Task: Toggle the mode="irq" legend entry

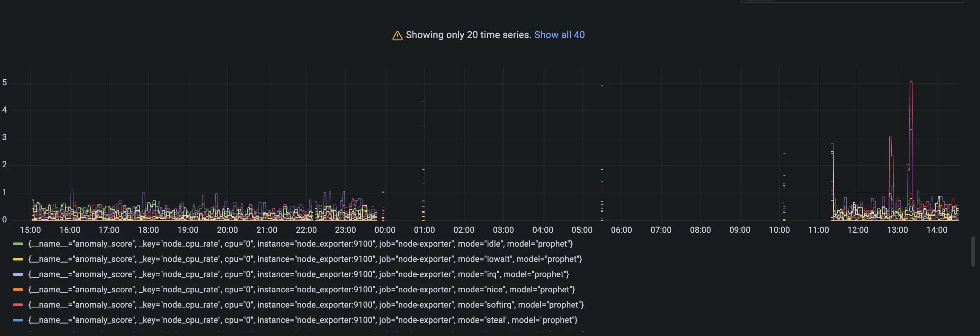Action: point(299,274)
